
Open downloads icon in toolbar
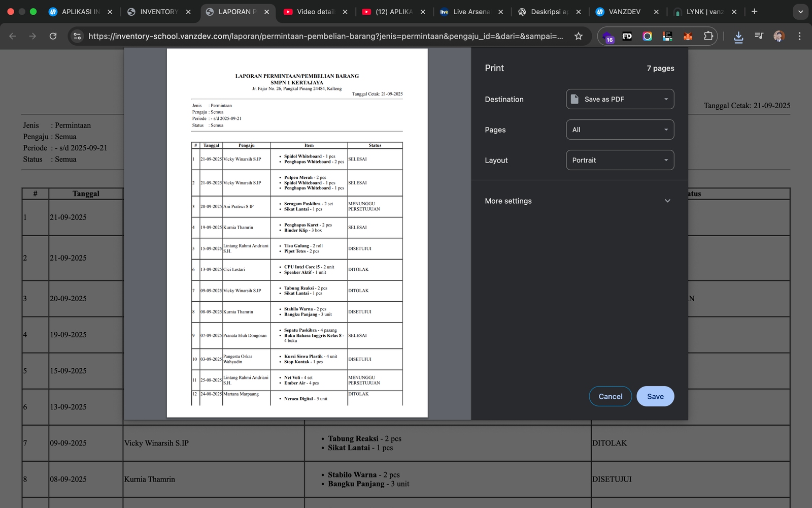(738, 36)
